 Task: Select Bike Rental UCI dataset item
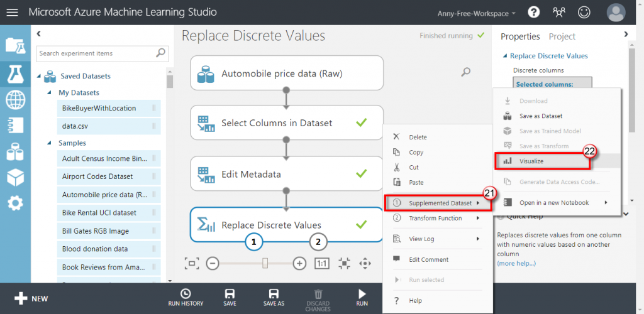[99, 213]
